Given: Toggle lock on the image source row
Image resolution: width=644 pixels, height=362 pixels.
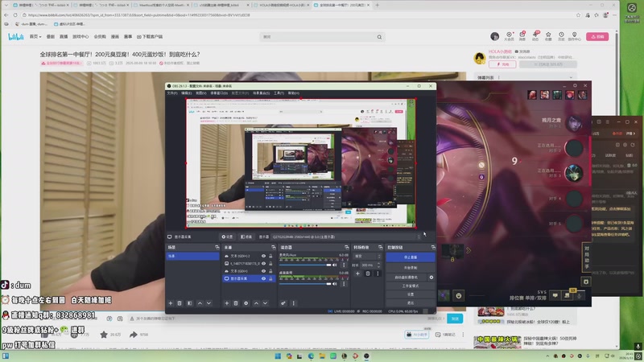Looking at the screenshot, I should [270, 263].
